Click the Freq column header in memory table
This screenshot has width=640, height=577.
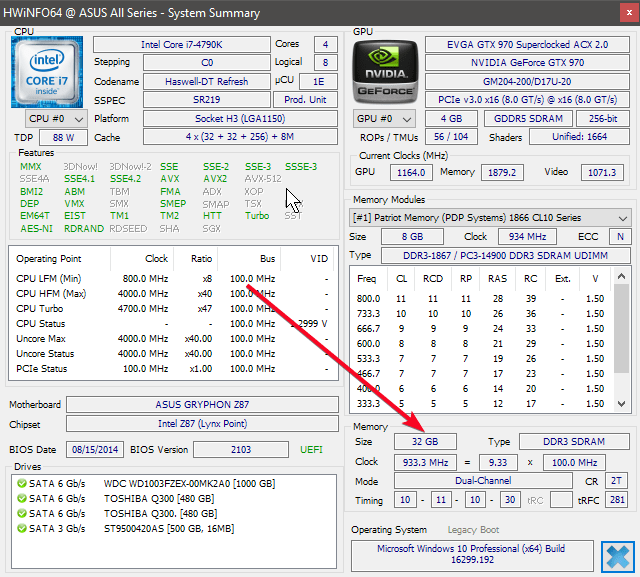pos(367,278)
